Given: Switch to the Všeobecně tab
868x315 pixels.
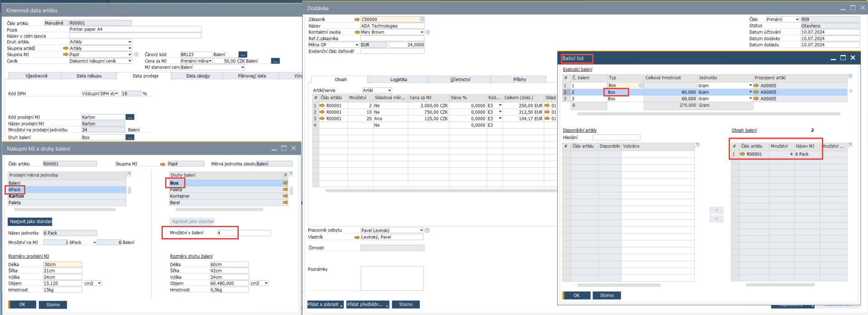Looking at the screenshot, I should pos(36,76).
